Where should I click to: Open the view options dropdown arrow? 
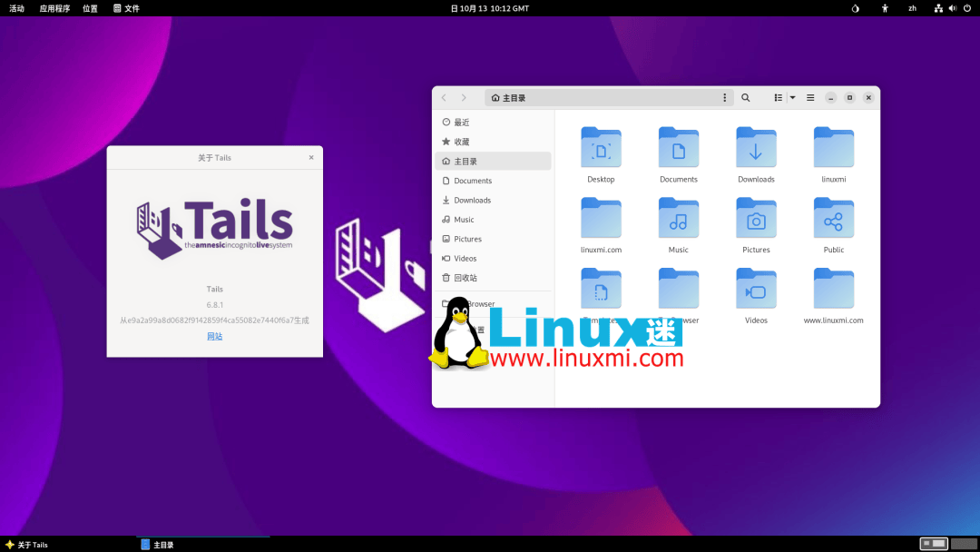click(791, 97)
